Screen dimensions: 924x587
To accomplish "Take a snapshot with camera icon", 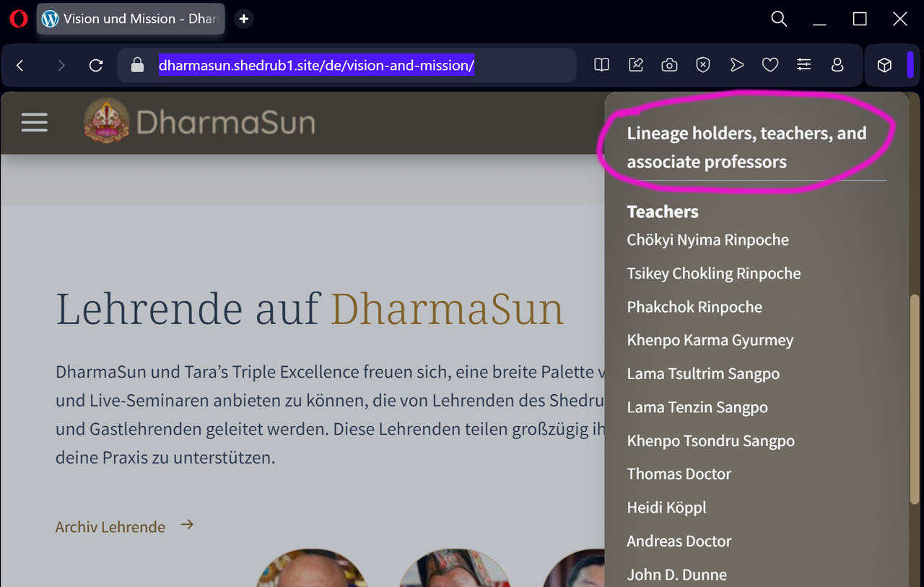I will point(669,65).
